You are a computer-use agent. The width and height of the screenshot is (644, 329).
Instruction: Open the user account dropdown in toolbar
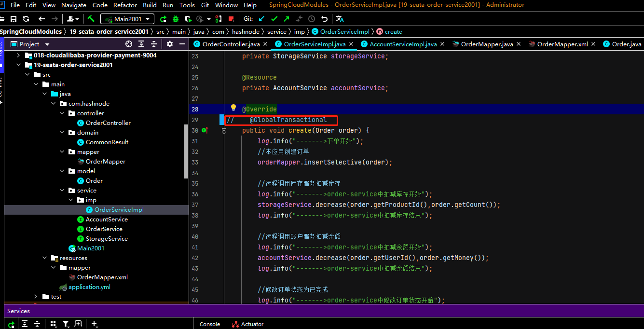coord(73,19)
